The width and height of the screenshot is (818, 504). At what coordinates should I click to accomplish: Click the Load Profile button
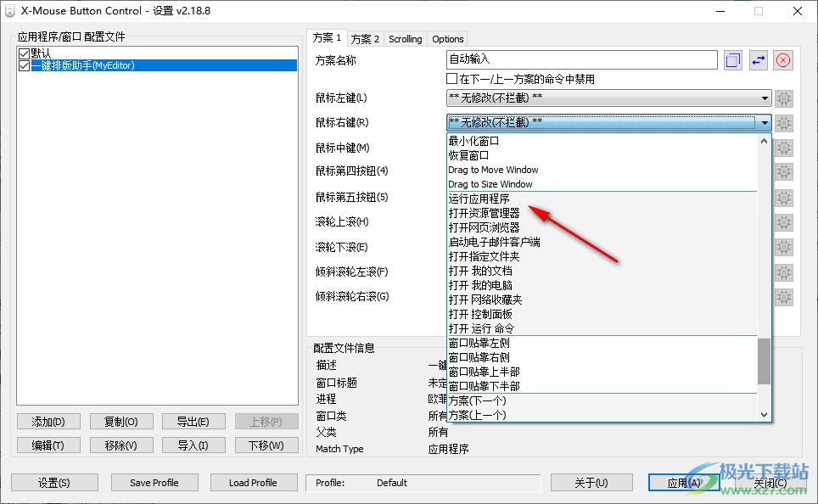pyautogui.click(x=254, y=483)
